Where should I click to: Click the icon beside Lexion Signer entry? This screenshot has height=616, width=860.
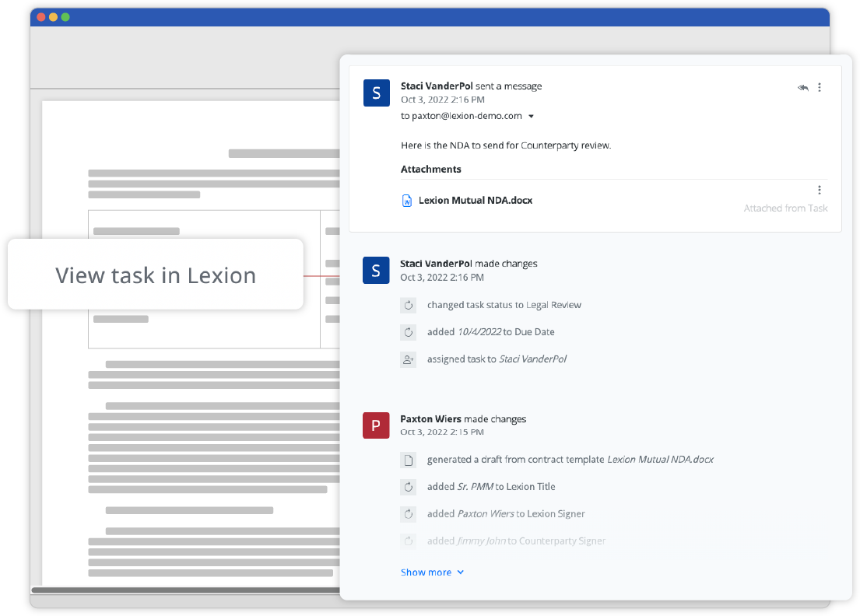coord(409,514)
